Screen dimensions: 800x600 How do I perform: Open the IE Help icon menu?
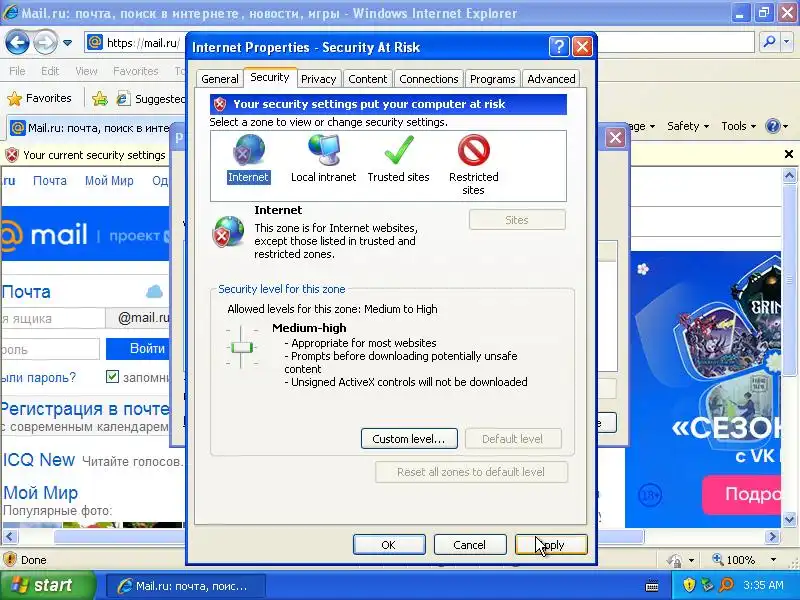[x=777, y=126]
